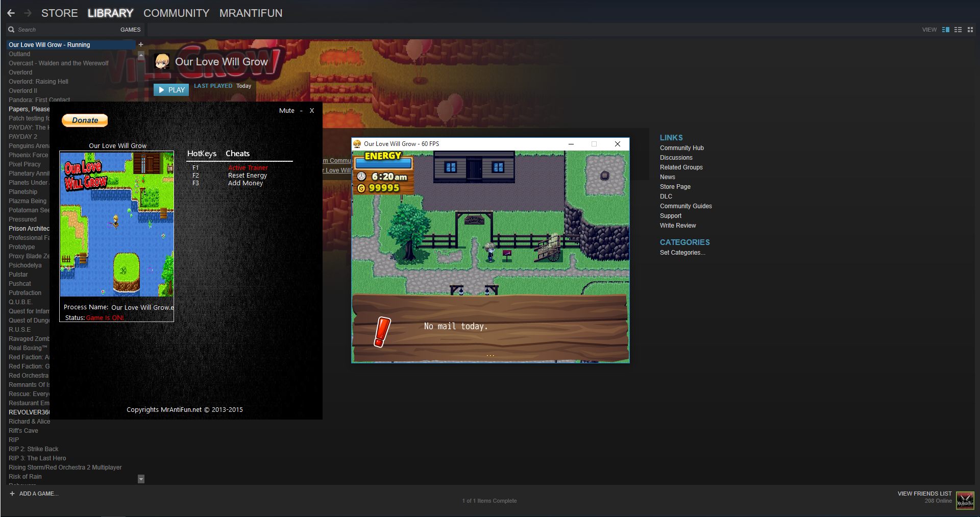Click Set Categories link
The width and height of the screenshot is (980, 517).
[x=682, y=253]
